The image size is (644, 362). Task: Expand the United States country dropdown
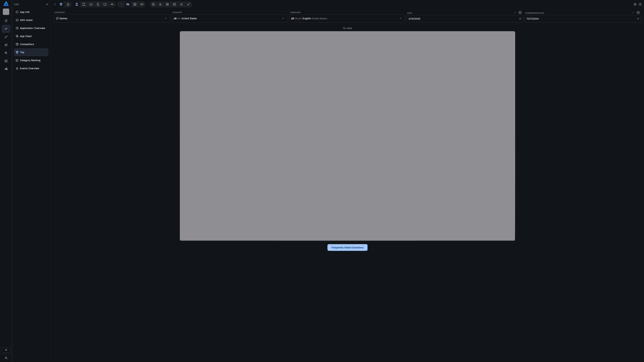pos(229,18)
